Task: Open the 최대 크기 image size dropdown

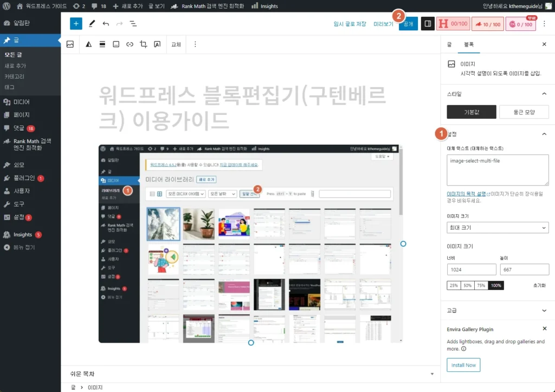Action: [498, 228]
